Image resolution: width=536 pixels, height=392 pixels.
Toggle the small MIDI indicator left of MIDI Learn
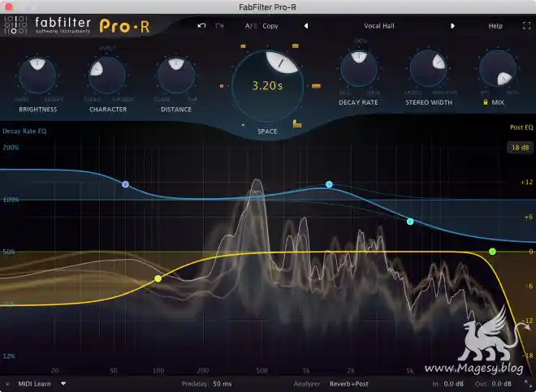[x=7, y=384]
